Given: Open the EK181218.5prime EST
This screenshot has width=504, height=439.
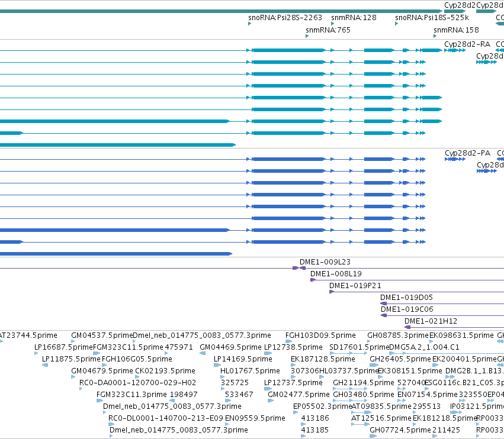Looking at the screenshot, I should point(445,418).
